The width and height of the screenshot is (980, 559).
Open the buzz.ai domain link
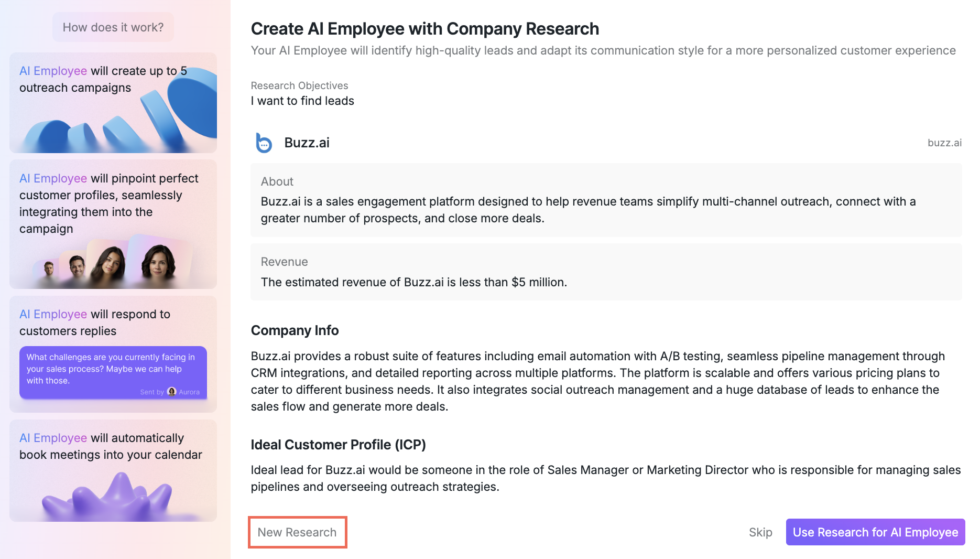(944, 143)
